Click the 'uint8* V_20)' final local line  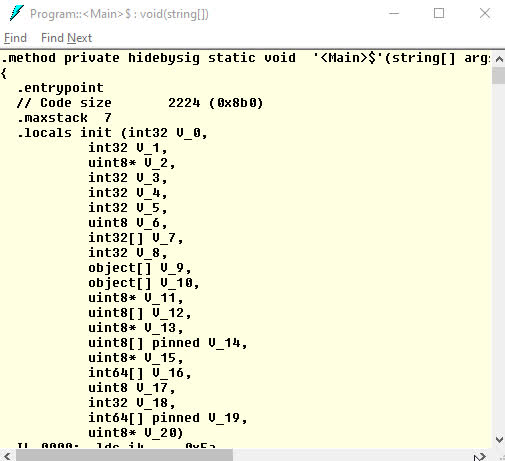(x=136, y=433)
